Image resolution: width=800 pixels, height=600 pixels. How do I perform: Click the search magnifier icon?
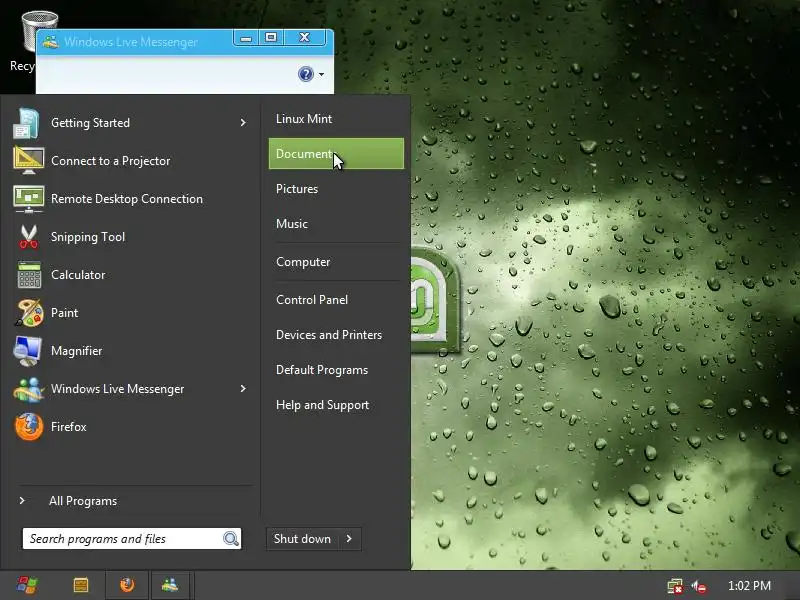tap(231, 539)
